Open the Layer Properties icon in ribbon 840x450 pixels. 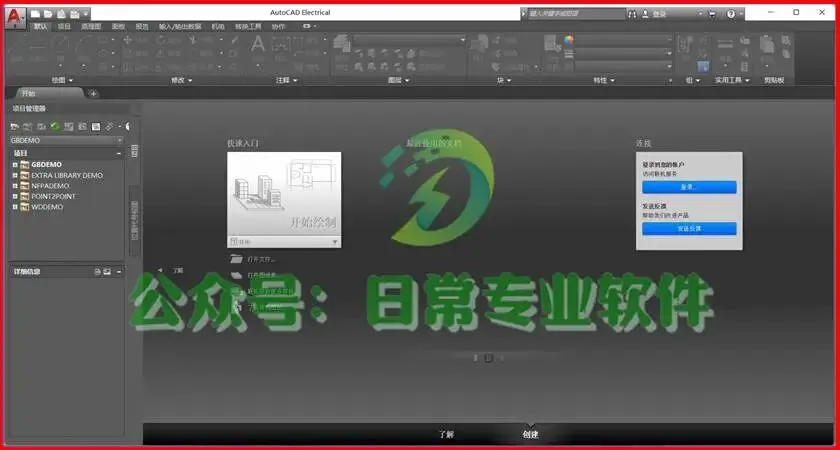pos(341,42)
